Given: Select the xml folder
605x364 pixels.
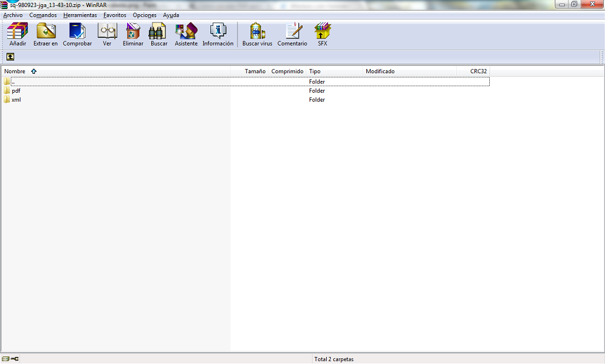Looking at the screenshot, I should pyautogui.click(x=16, y=100).
